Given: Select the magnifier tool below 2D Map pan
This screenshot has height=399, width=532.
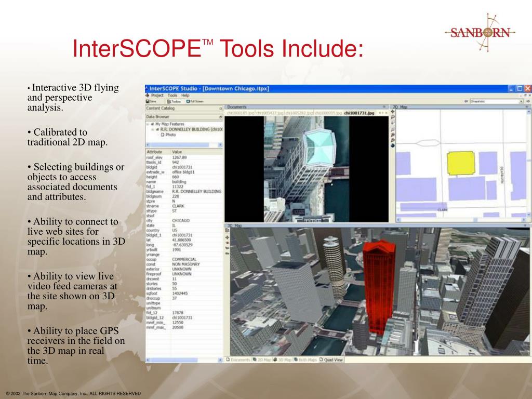Looking at the screenshot, I should (393, 117).
